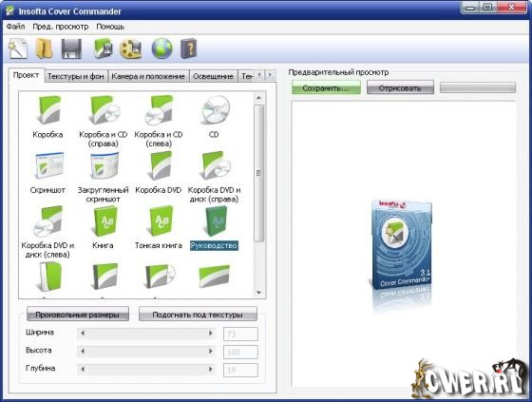Select Коробка DVD и диск (слева) template
Image resolution: width=532 pixels, height=402 pixels.
click(x=47, y=233)
